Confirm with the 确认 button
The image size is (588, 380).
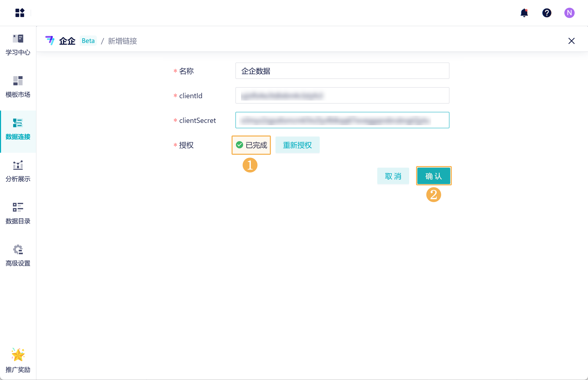[434, 176]
